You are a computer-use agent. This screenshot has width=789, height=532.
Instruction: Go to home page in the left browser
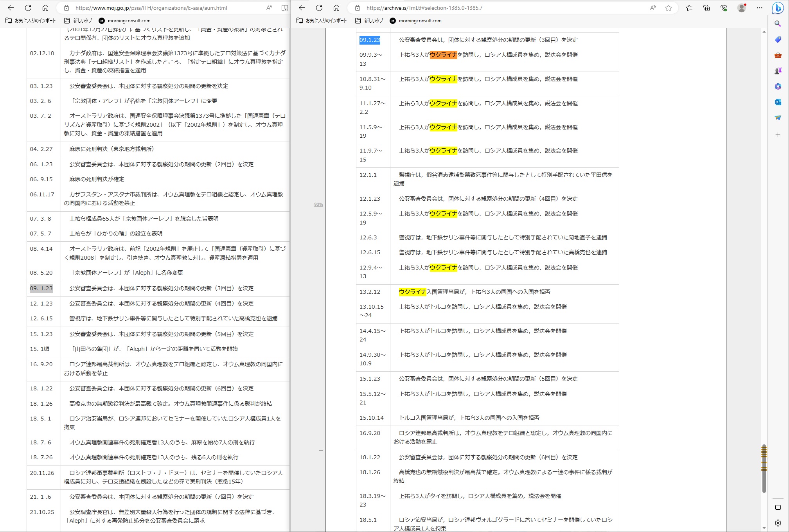coord(45,8)
